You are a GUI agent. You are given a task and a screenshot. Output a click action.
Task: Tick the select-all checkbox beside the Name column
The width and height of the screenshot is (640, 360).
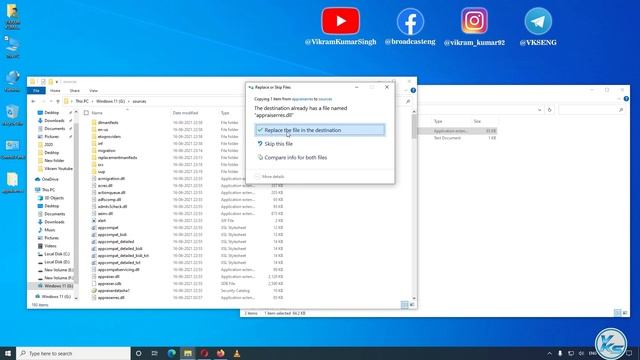[x=86, y=113]
